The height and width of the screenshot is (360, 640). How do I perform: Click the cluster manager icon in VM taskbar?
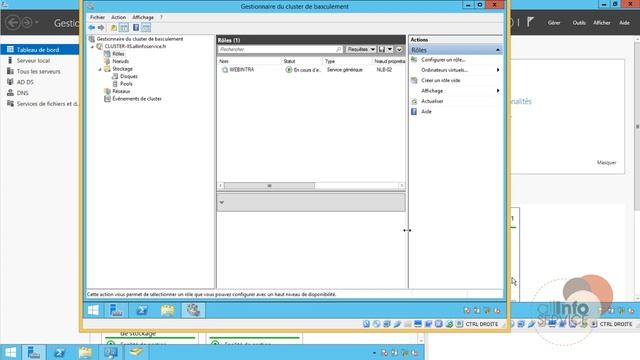click(193, 311)
